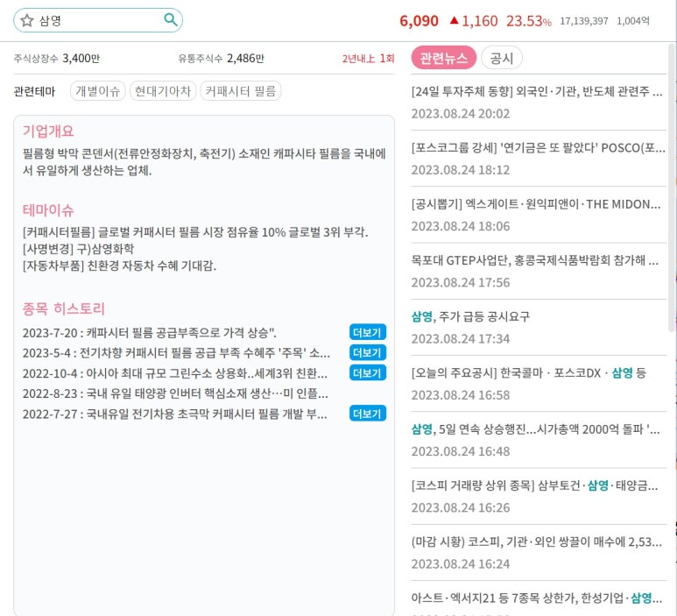Open news '[포스코그룹 강세] 연기금은 또 팔았다'
Viewport: 677px width, 616px height.
tap(538, 148)
